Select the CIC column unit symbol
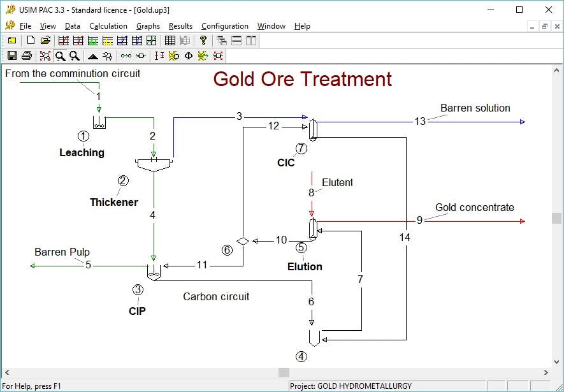 point(313,129)
